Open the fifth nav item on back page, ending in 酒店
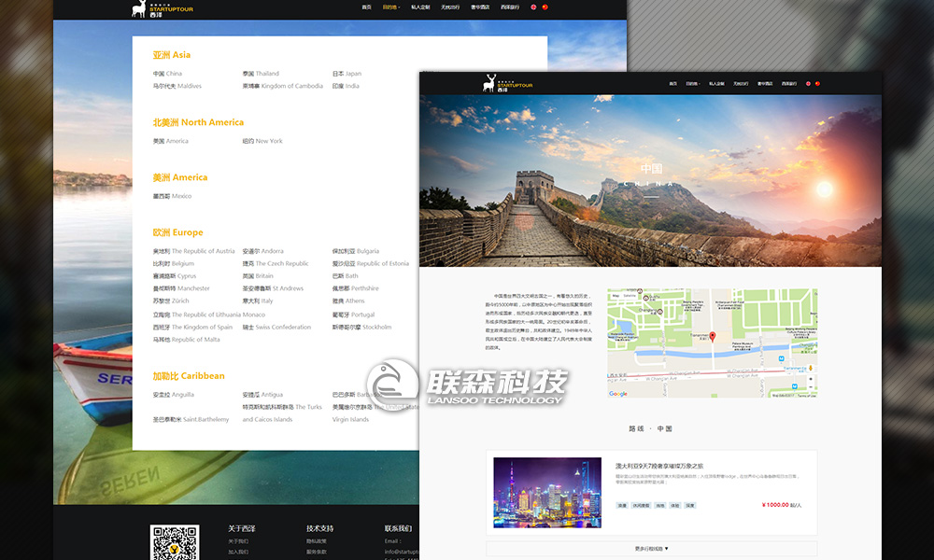 (x=480, y=7)
